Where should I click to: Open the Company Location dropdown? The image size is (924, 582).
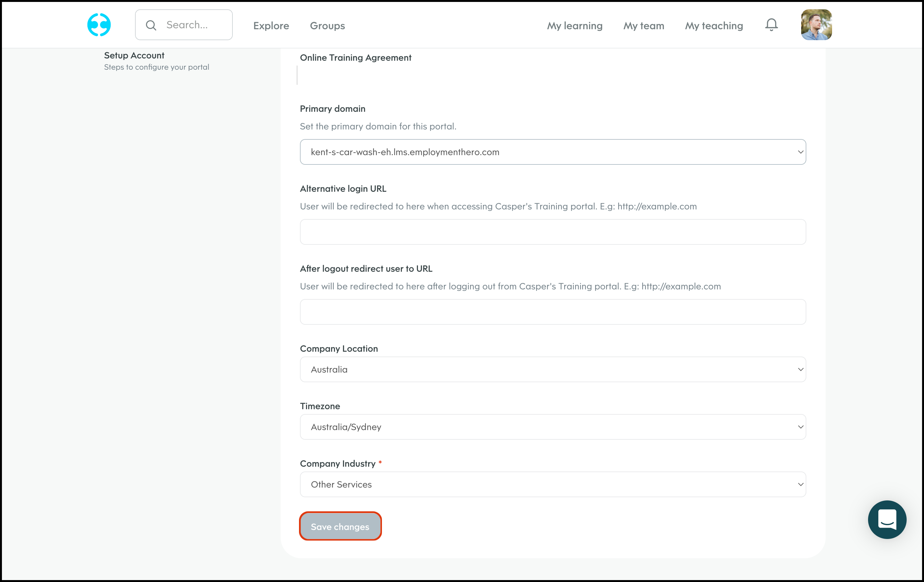tap(553, 369)
